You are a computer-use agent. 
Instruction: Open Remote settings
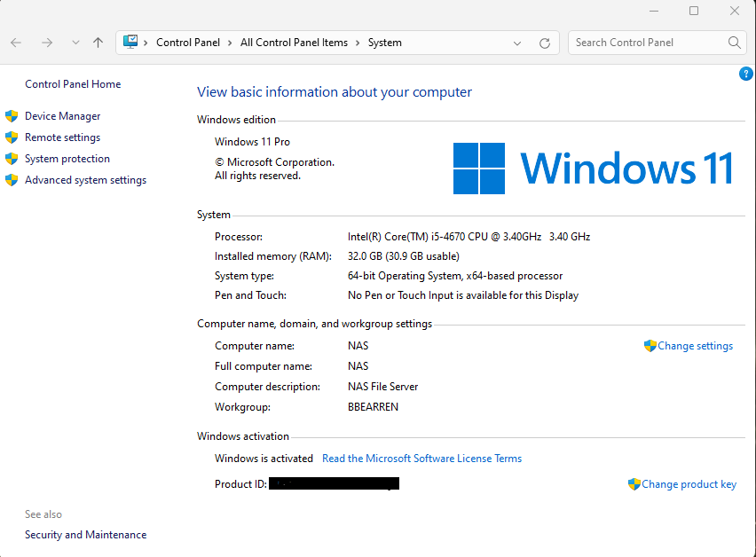[x=63, y=137]
